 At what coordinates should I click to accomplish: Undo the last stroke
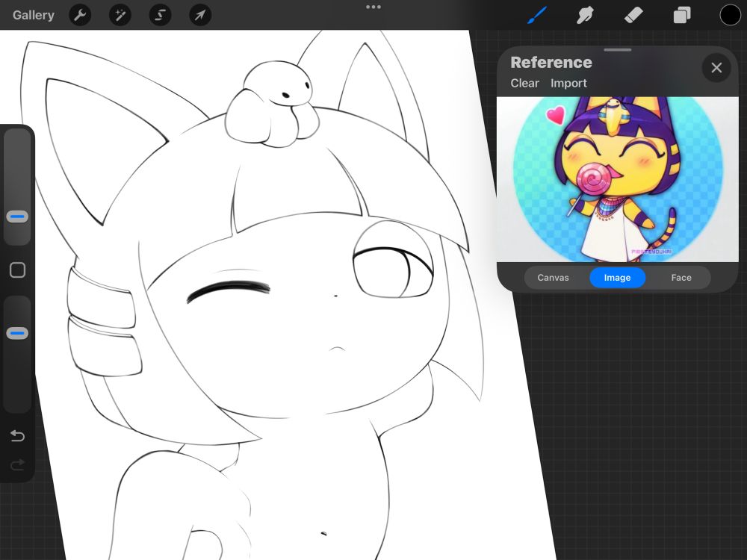coord(17,436)
